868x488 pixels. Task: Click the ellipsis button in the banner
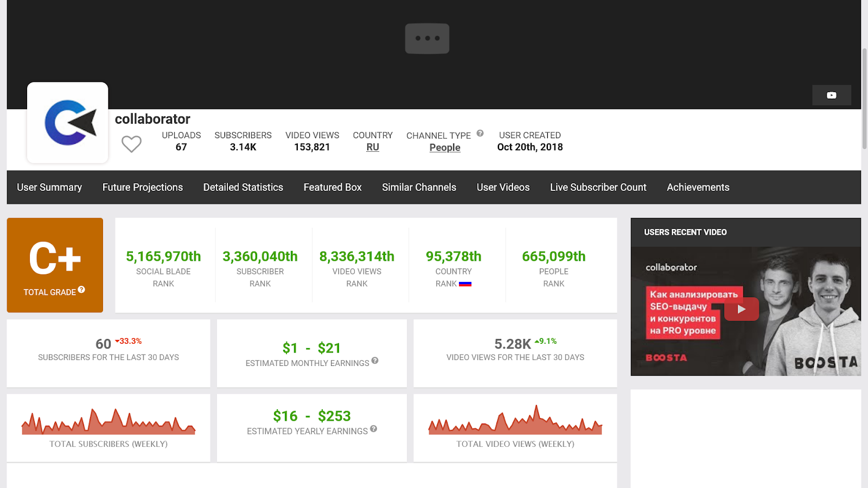[x=427, y=38]
